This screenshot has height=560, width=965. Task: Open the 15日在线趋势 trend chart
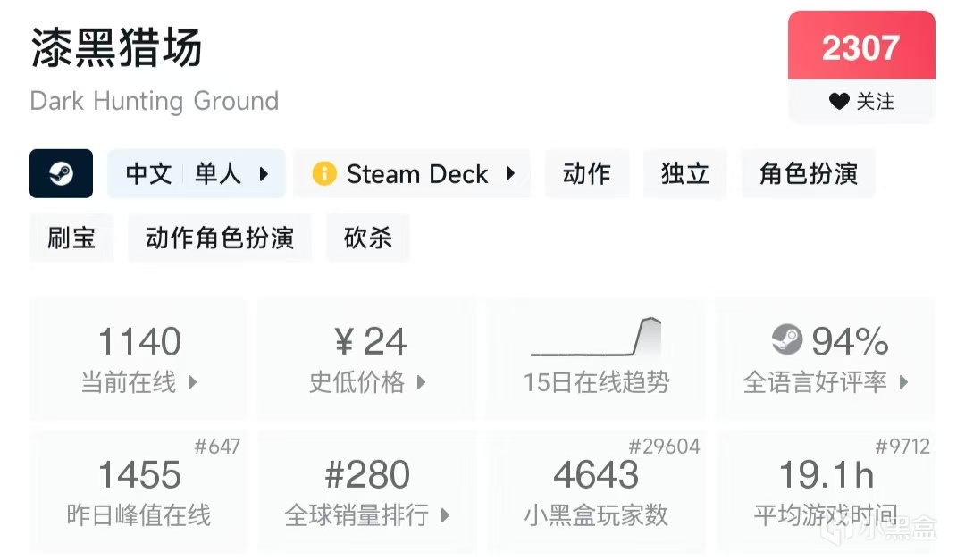596,359
